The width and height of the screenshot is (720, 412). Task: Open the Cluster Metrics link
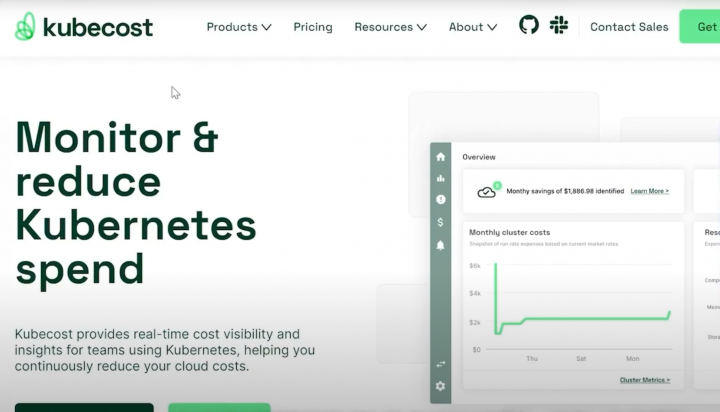pos(644,380)
